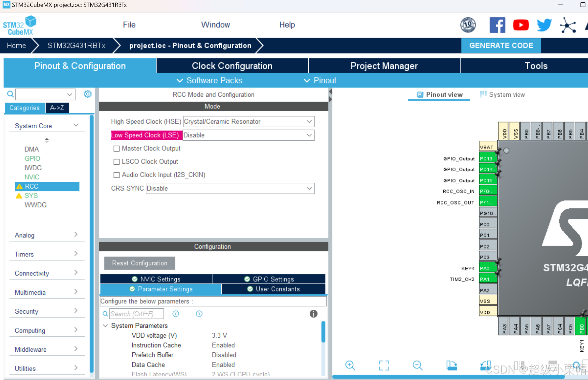
Task: Zoom out on the pinout view
Action: pyautogui.click(x=418, y=365)
